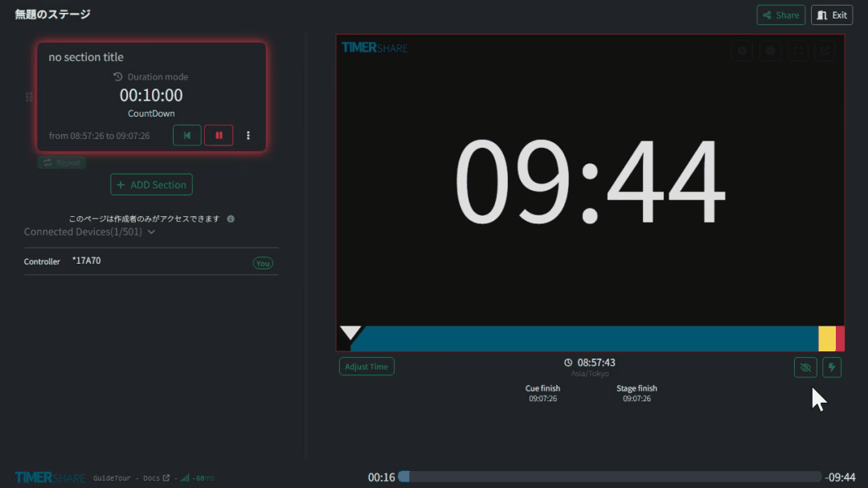Viewport: 868px width, 488px height.
Task: Open timer in a new window
Action: [825, 51]
